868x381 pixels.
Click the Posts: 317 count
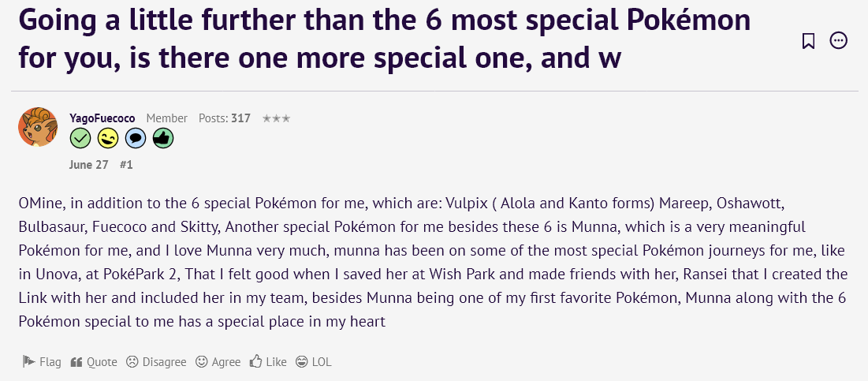(224, 118)
